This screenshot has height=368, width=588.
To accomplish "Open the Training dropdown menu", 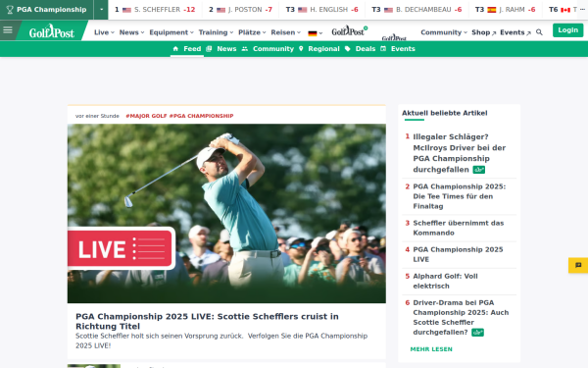I will pyautogui.click(x=216, y=32).
